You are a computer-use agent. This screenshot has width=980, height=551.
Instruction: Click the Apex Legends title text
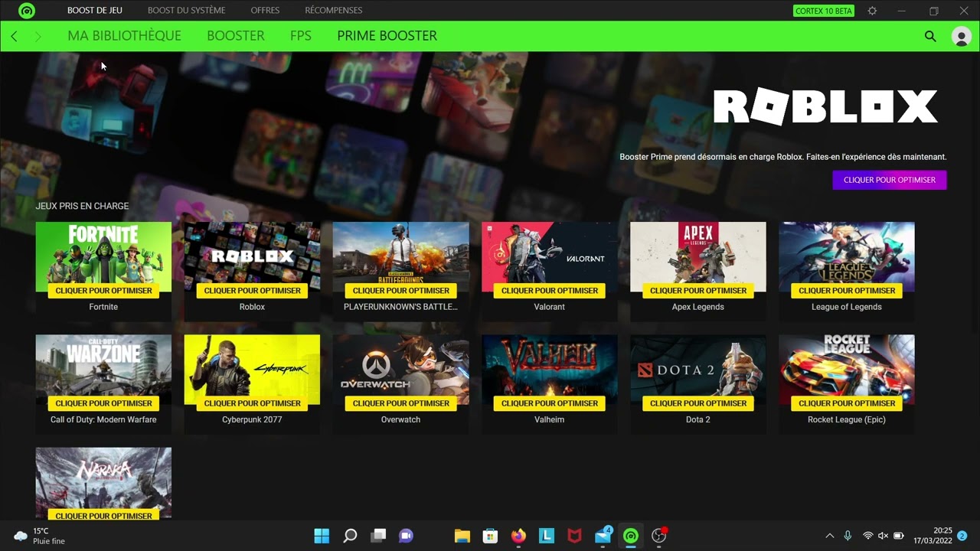pos(698,307)
